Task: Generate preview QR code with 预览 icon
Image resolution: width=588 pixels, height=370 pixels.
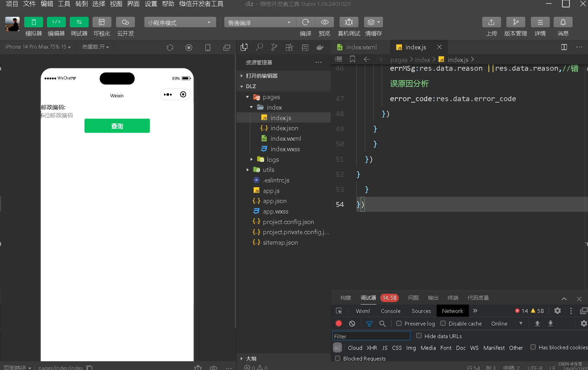Action: pos(324,22)
